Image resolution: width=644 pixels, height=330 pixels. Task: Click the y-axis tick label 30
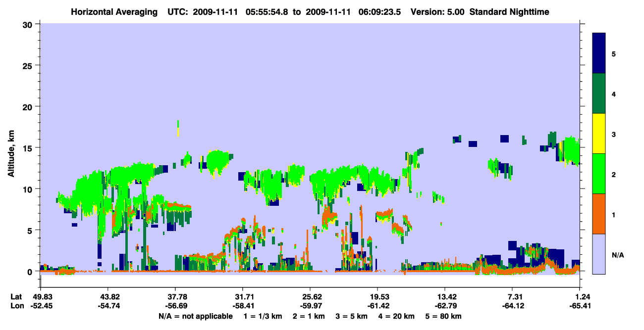(x=29, y=25)
